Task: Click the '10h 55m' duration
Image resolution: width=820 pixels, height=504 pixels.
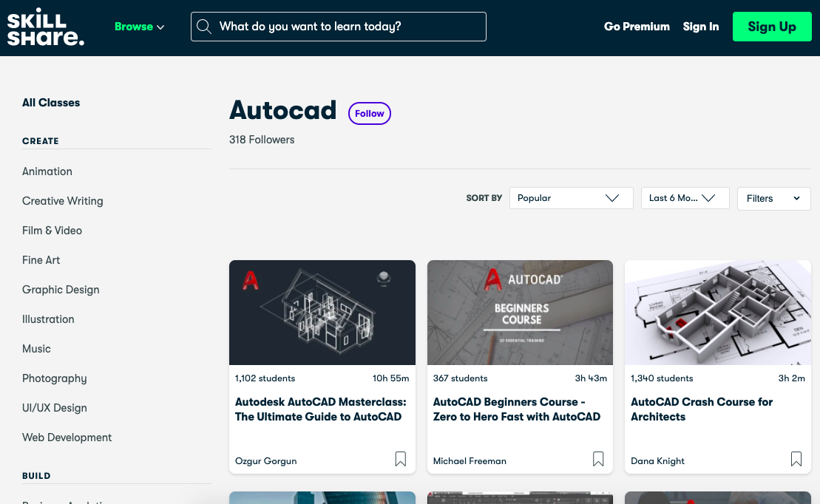Action: pyautogui.click(x=390, y=378)
